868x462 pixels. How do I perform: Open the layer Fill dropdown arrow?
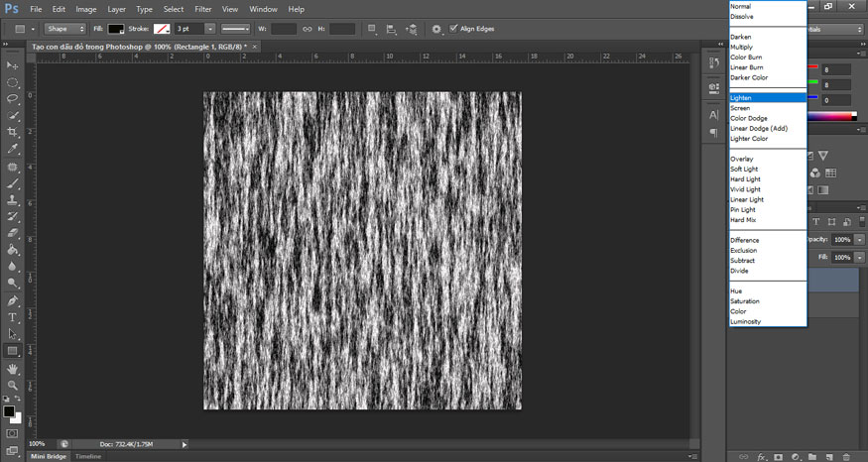[x=859, y=258]
